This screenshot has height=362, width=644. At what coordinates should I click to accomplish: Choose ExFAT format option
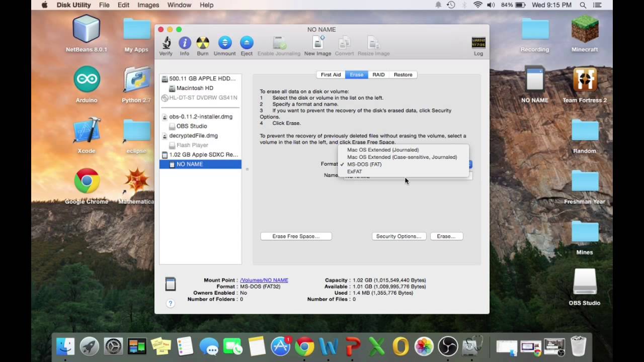pyautogui.click(x=355, y=171)
